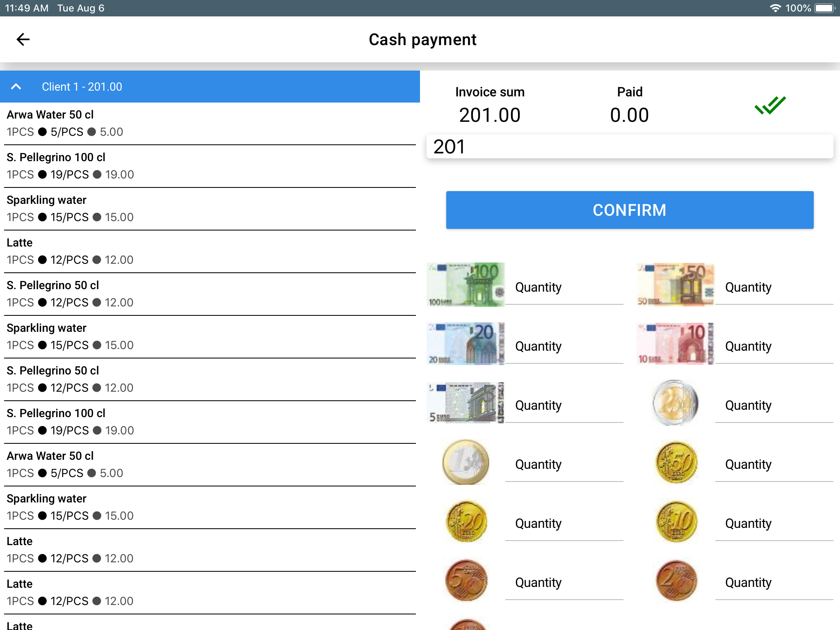Tap the 100 euro banknote image
This screenshot has width=840, height=630.
[466, 285]
